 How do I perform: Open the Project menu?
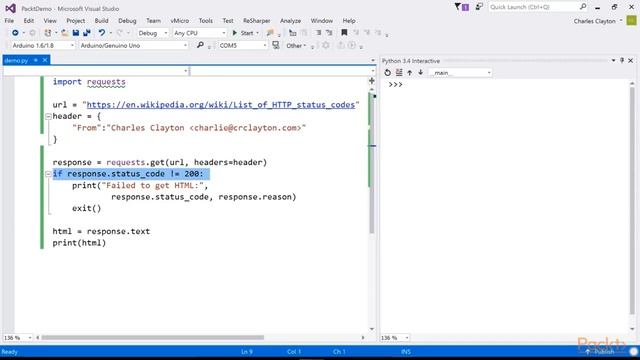(76, 20)
